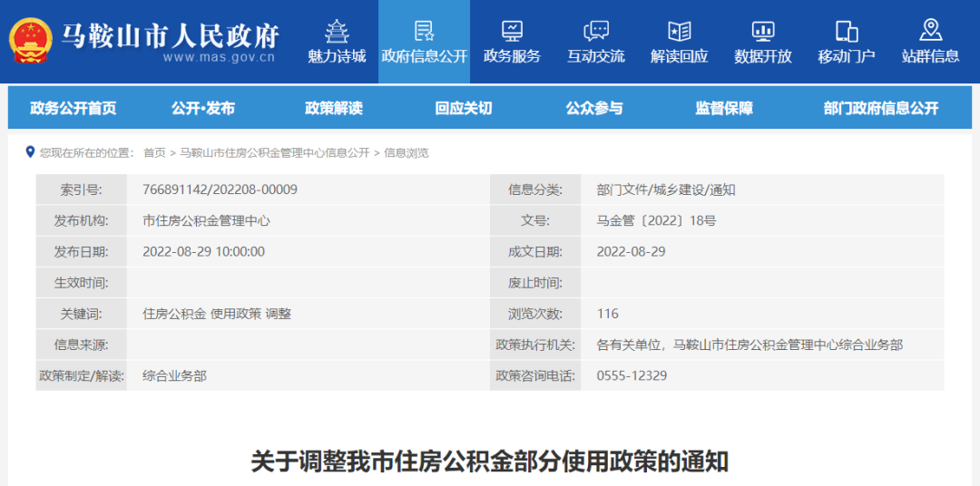Click the 马鞍山市人民政府 site title
Screen dimensions: 980x486
pos(171,36)
